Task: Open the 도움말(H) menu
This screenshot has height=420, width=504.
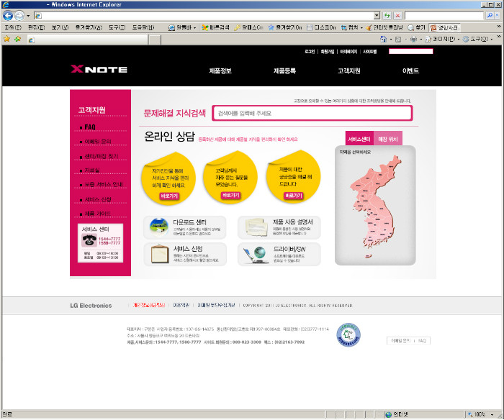Action: (143, 27)
